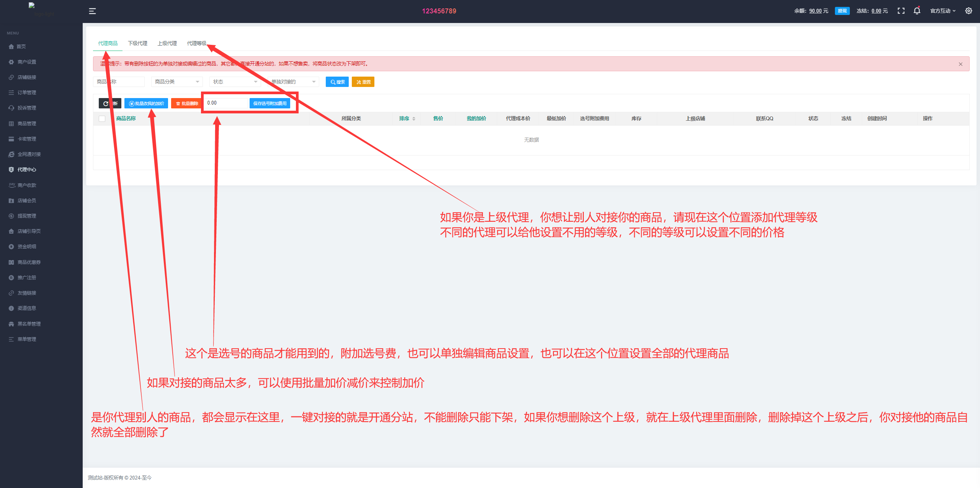This screenshot has height=488, width=980.
Task: Open 商户设置 gear icon in sidebar
Action: pyautogui.click(x=11, y=62)
